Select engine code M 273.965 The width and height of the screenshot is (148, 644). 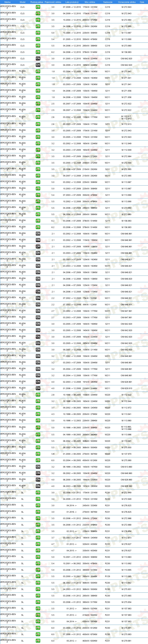tap(127, 596)
